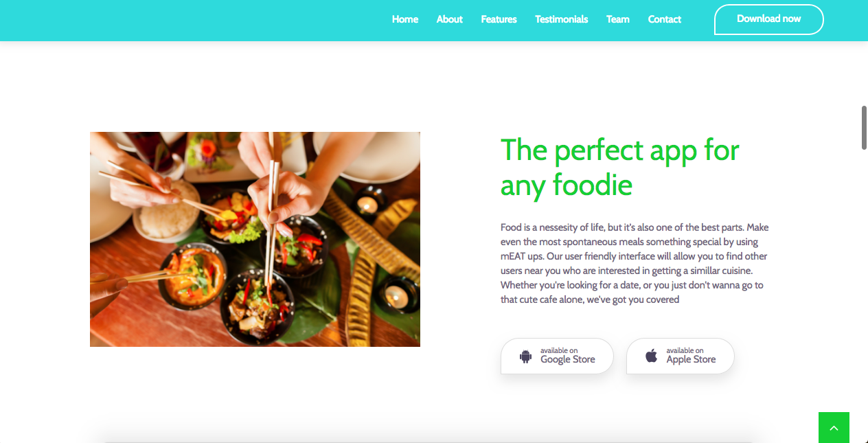Screen dimensions: 868x443
Task: Go to the About section
Action: [x=450, y=19]
